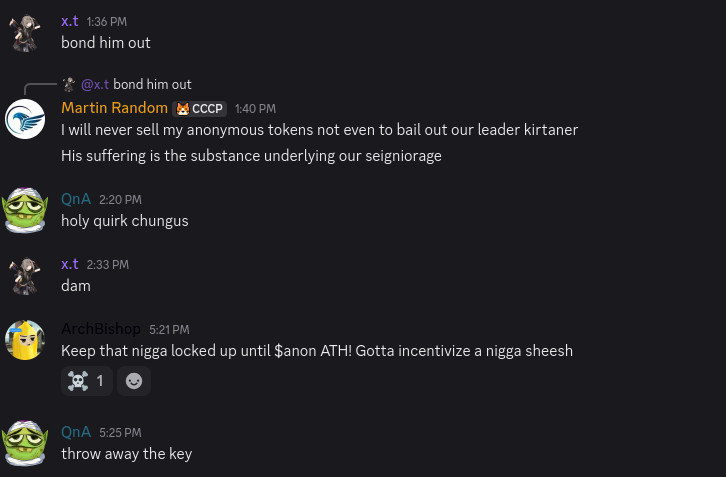Open Martin Random's profile avatar
Viewport: 726px width, 477px height.
25,119
